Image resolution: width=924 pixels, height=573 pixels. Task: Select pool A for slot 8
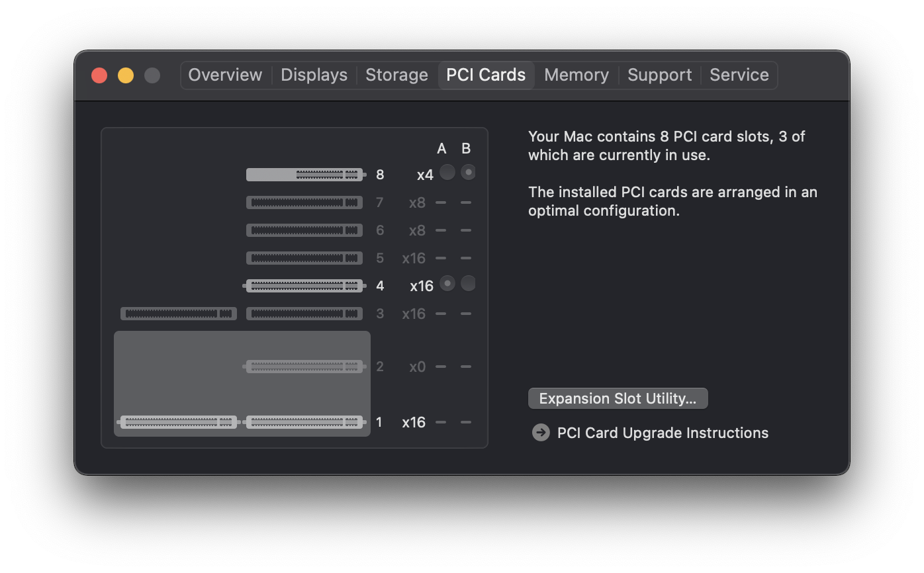pos(447,173)
